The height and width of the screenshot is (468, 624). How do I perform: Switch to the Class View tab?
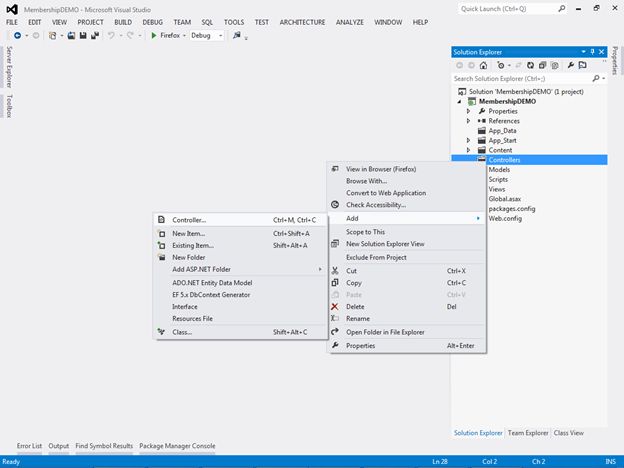click(x=568, y=433)
